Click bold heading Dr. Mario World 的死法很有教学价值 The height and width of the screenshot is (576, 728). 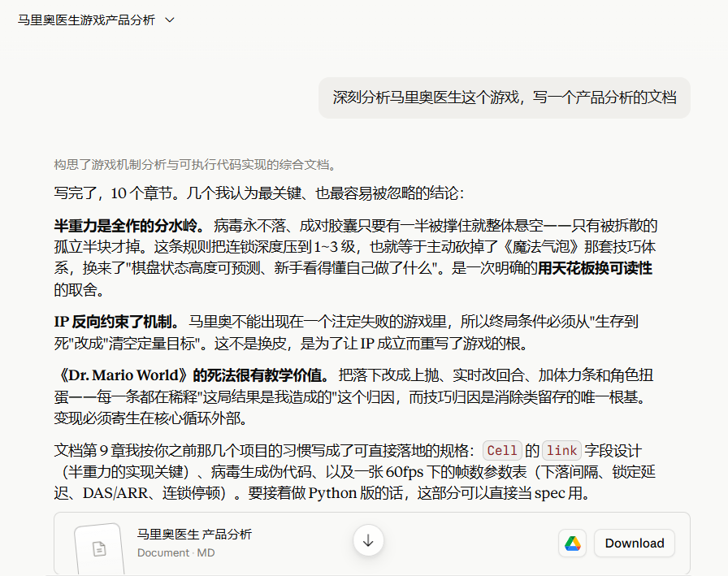point(192,375)
